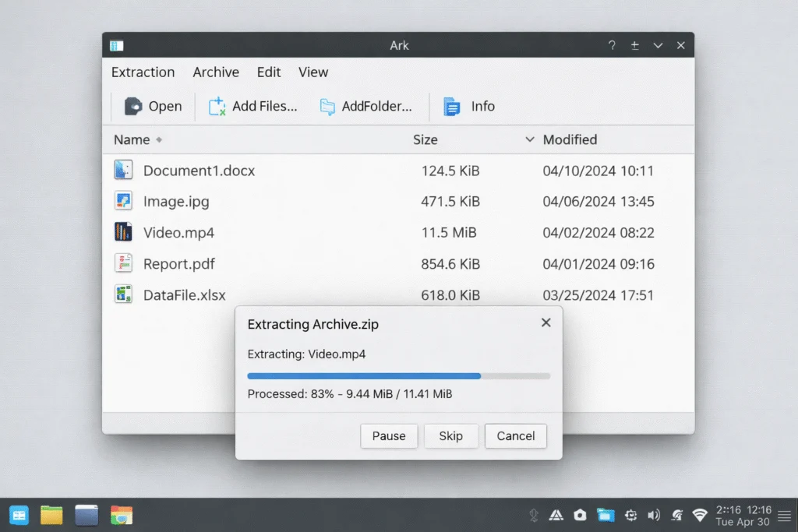Open the Archive menu
The image size is (798, 532).
tap(216, 72)
